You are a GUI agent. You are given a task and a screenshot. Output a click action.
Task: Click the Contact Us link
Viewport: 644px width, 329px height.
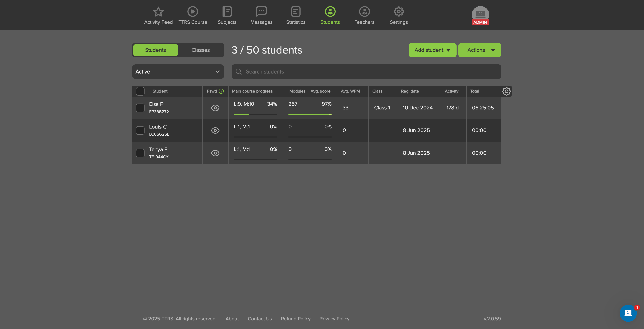[x=260, y=319]
